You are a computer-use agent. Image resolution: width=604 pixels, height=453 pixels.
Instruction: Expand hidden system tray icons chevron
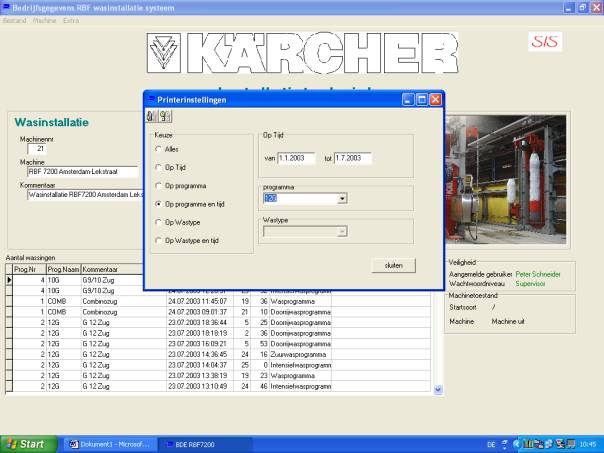pos(516,445)
